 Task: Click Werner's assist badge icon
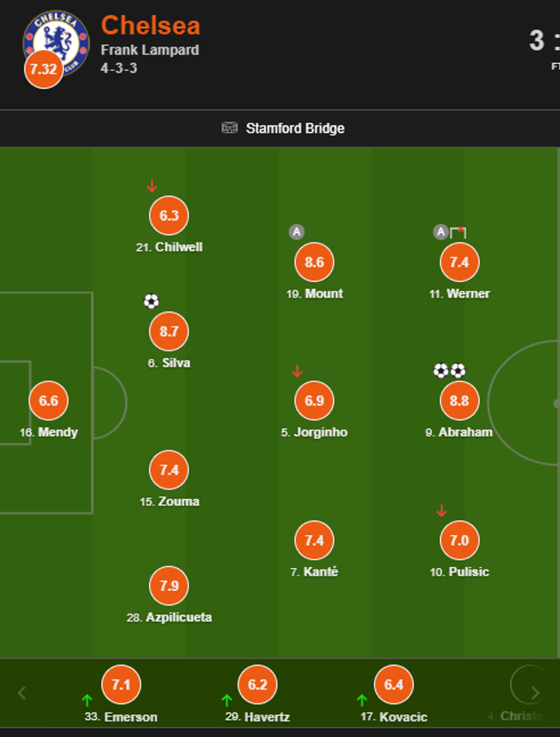(441, 232)
